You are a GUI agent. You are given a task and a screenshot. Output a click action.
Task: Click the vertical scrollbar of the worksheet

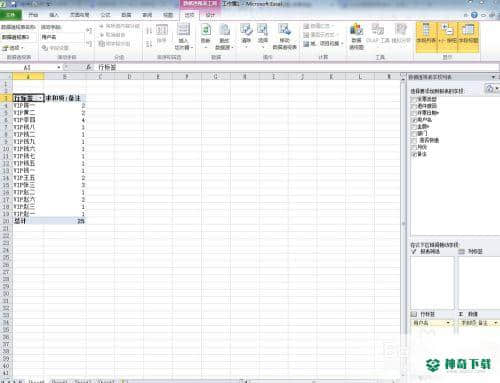403,223
